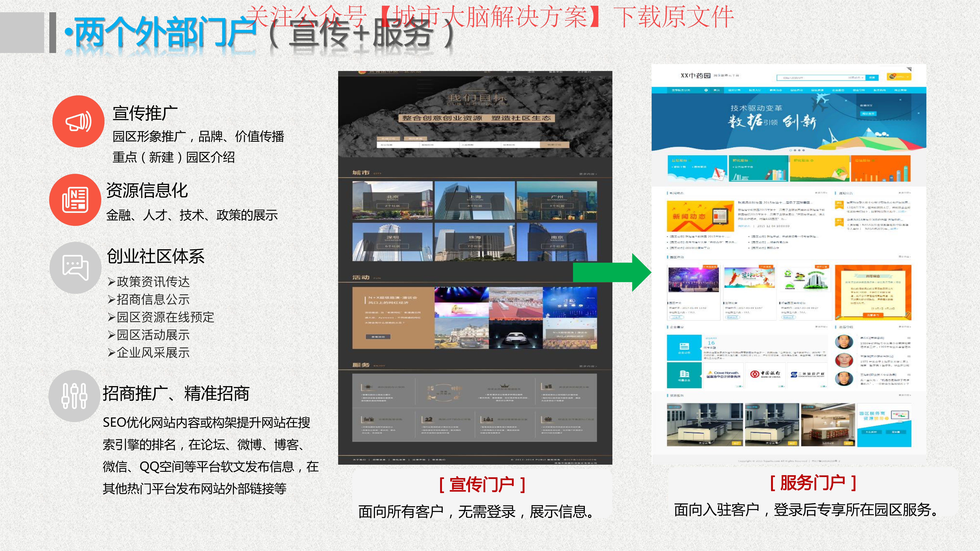Image resolution: width=980 pixels, height=551 pixels.
Task: Select 首页 tab in service portal navigation
Action: (716, 90)
